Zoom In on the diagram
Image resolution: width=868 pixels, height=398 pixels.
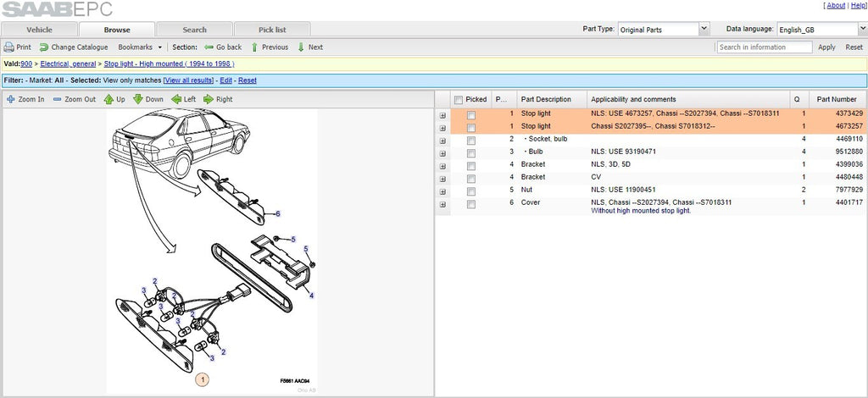pos(25,100)
